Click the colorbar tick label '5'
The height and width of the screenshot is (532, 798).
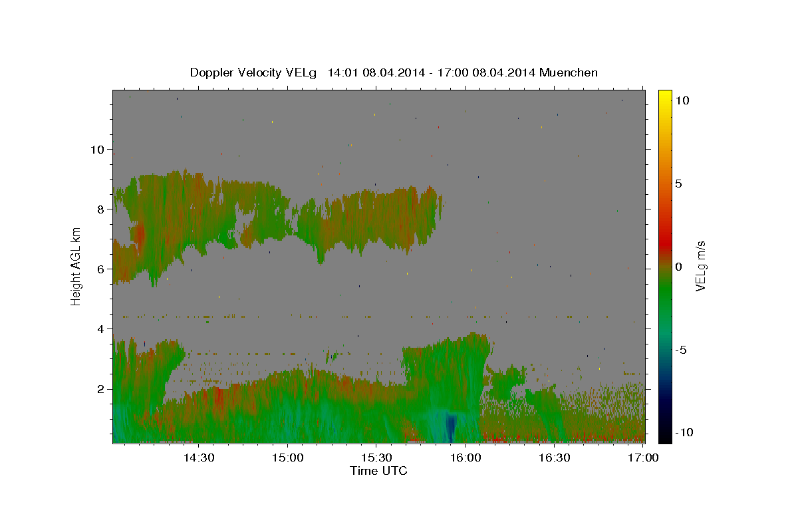coord(678,184)
